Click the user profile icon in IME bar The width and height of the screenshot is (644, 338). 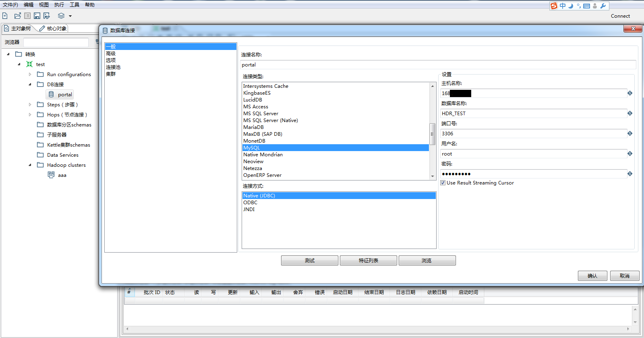coord(595,6)
